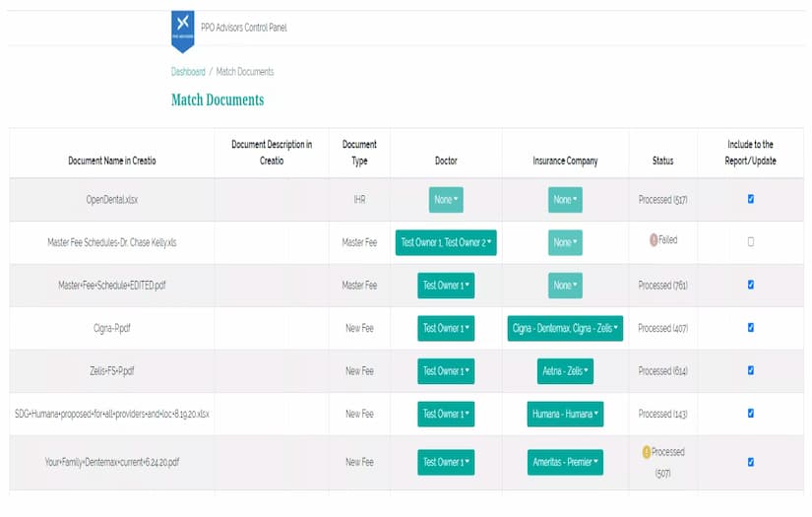Open Test Owner 1 dropdown for Cigna-P.pdf
This screenshot has height=517, width=812.
446,328
